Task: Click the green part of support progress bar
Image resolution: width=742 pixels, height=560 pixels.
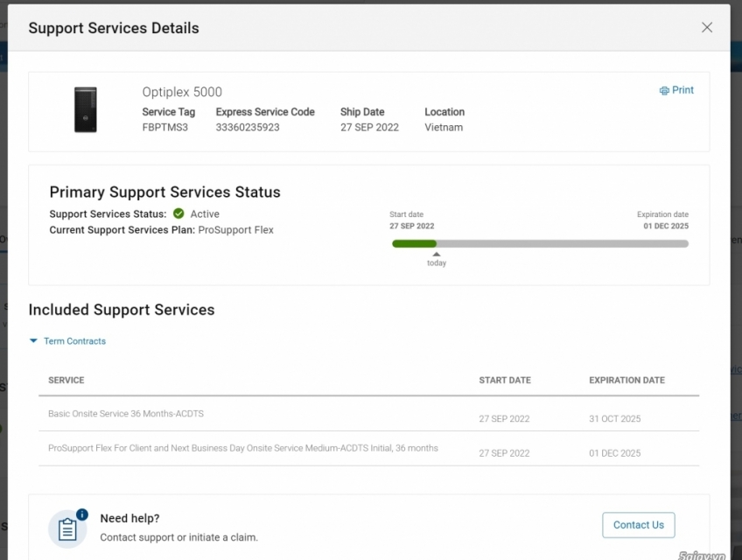Action: 414,243
